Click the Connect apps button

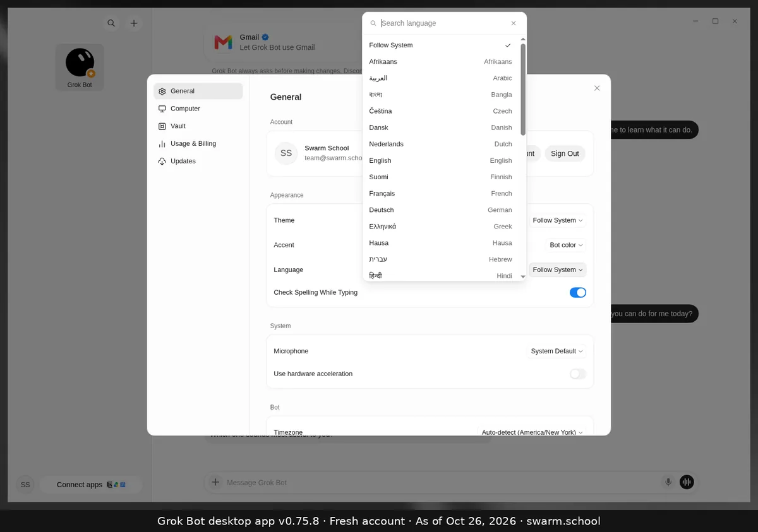[x=91, y=485]
